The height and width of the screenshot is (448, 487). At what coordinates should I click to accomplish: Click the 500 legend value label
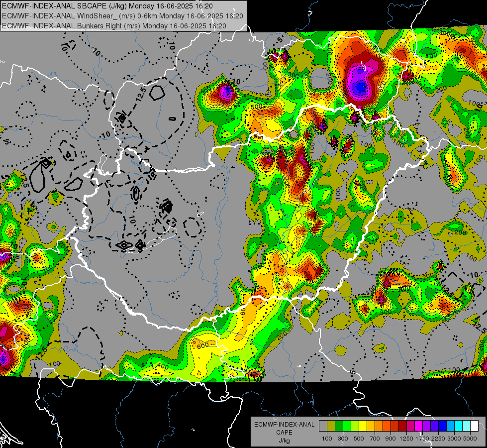click(x=359, y=439)
